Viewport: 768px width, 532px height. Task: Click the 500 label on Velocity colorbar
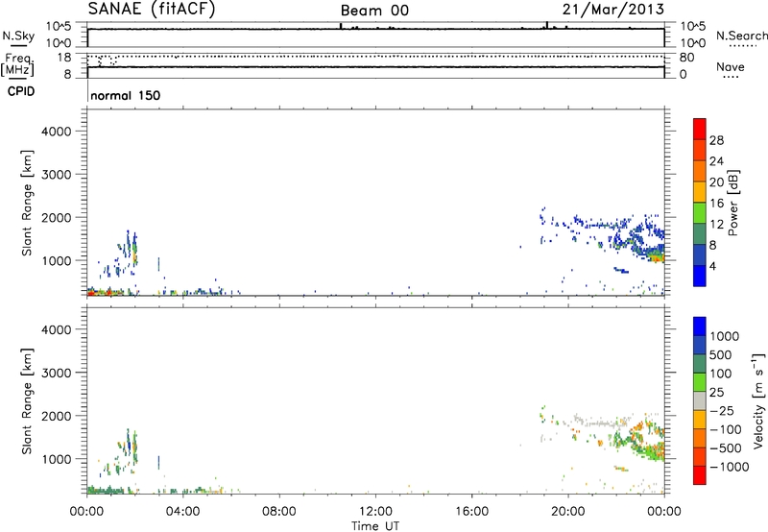(721, 355)
